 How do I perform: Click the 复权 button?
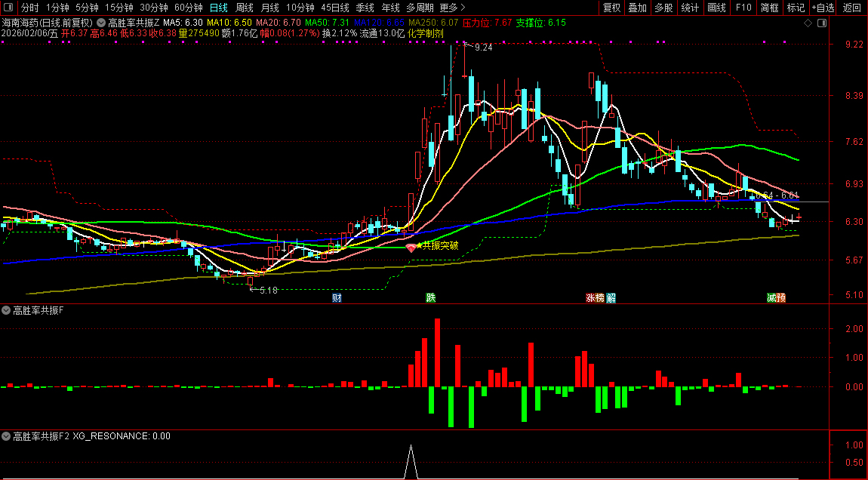click(x=611, y=8)
